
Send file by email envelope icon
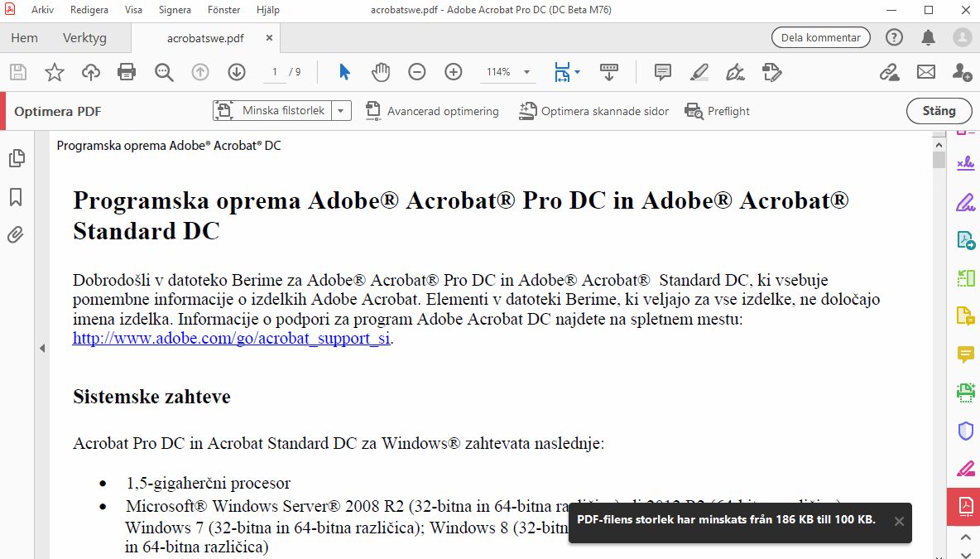[x=926, y=73]
